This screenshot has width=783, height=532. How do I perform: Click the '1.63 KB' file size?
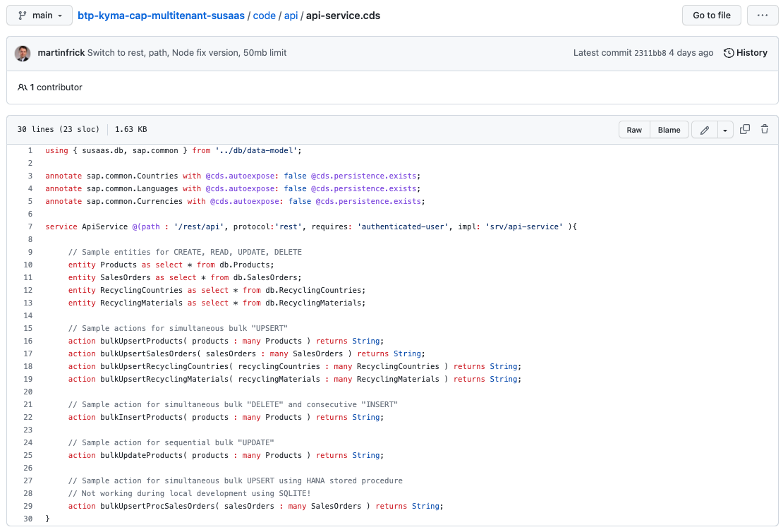130,129
